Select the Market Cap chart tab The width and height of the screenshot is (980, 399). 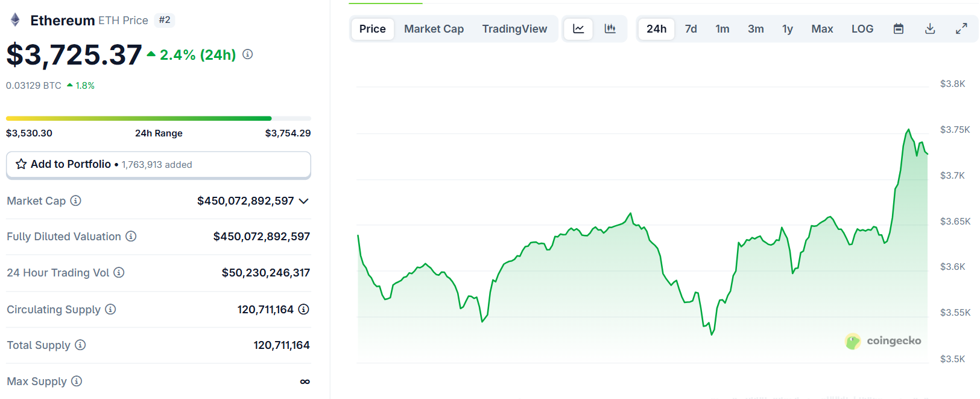click(x=434, y=29)
